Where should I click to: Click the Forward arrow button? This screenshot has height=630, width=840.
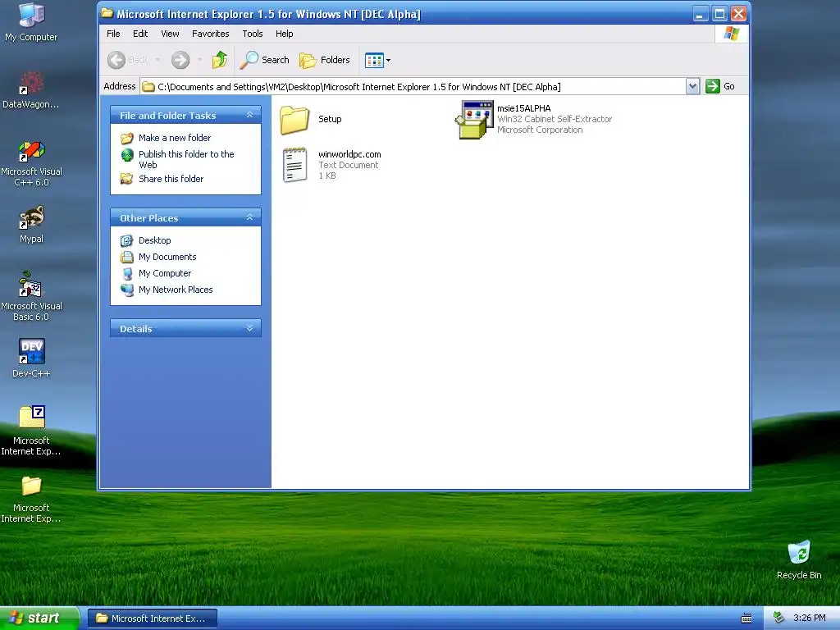(x=180, y=60)
